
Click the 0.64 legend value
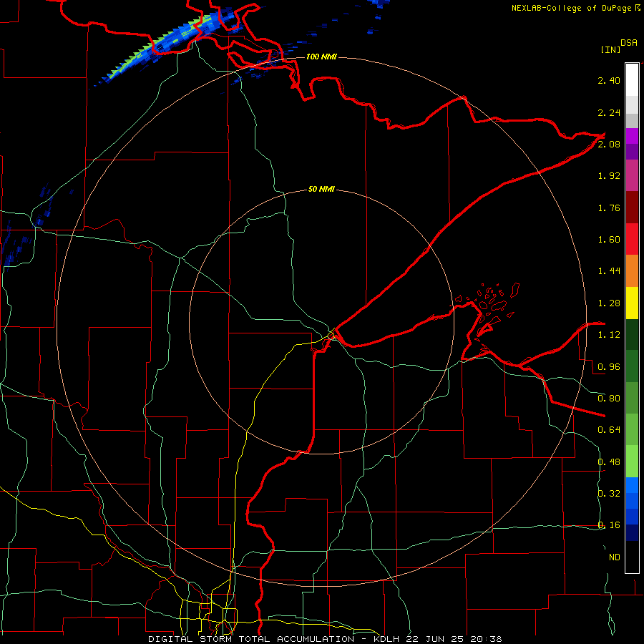609,430
